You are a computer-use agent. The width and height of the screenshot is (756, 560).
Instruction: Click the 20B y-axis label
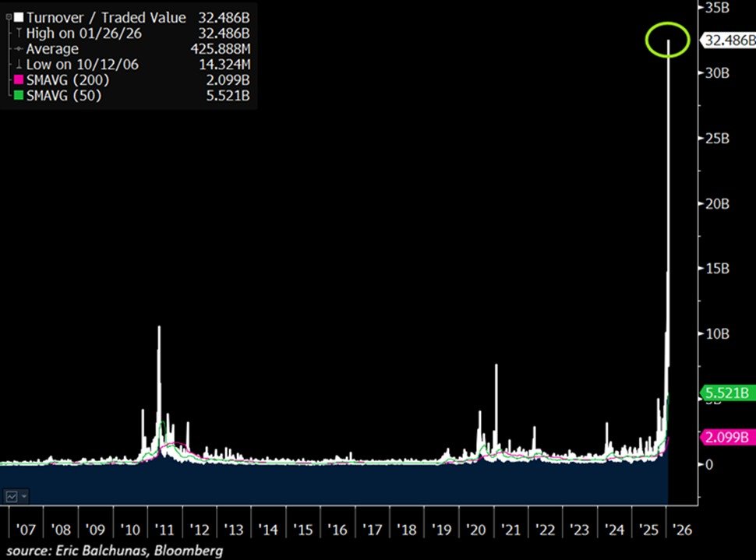(x=718, y=204)
